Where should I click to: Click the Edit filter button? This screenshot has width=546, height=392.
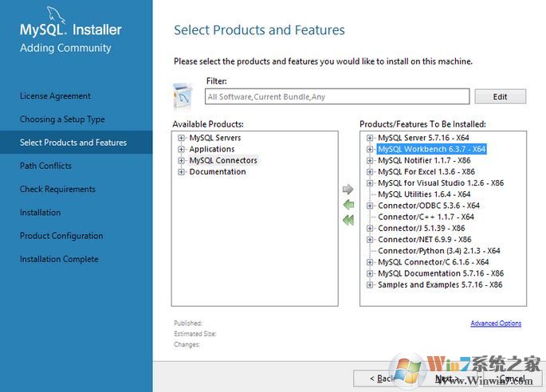(501, 96)
